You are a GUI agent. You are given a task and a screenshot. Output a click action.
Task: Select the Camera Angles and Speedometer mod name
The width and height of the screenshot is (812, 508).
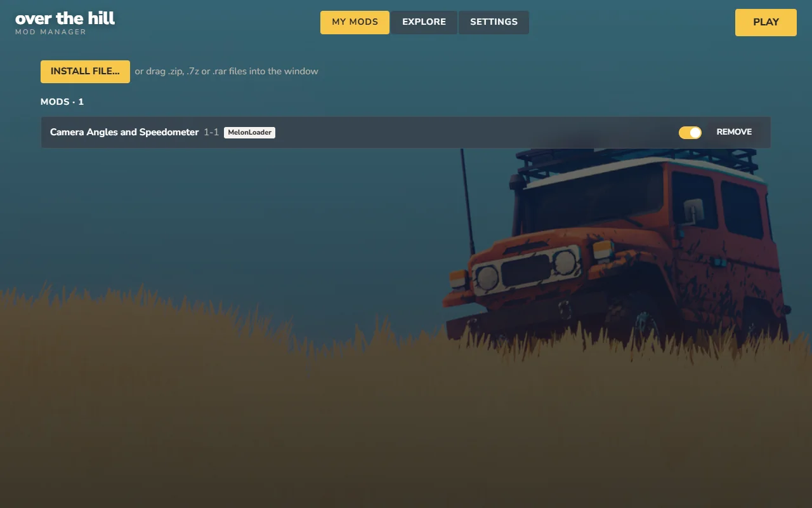tap(124, 132)
